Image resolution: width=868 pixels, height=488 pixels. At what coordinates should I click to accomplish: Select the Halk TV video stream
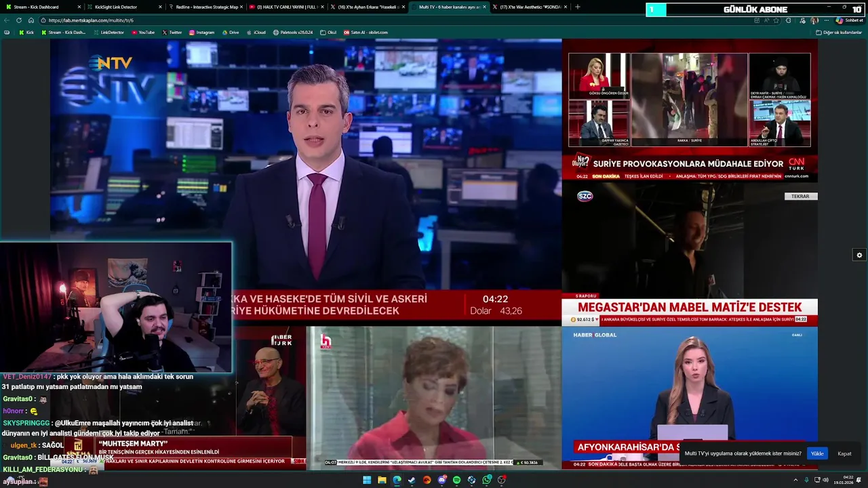click(x=434, y=397)
